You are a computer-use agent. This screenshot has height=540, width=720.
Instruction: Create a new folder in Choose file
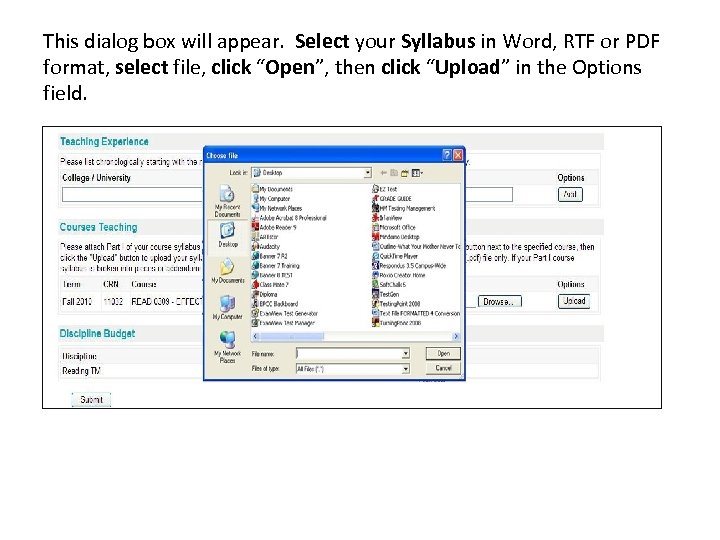pos(405,173)
